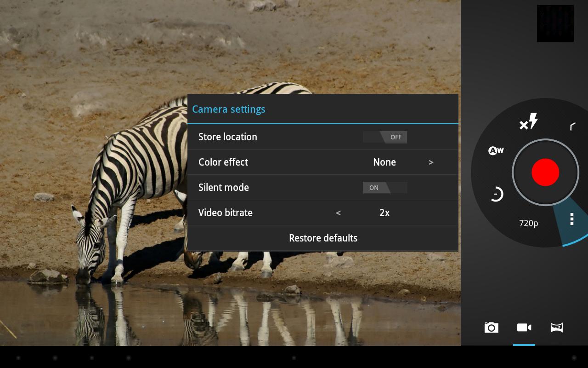Select the video camera mode
The height and width of the screenshot is (368, 588).
pos(524,328)
